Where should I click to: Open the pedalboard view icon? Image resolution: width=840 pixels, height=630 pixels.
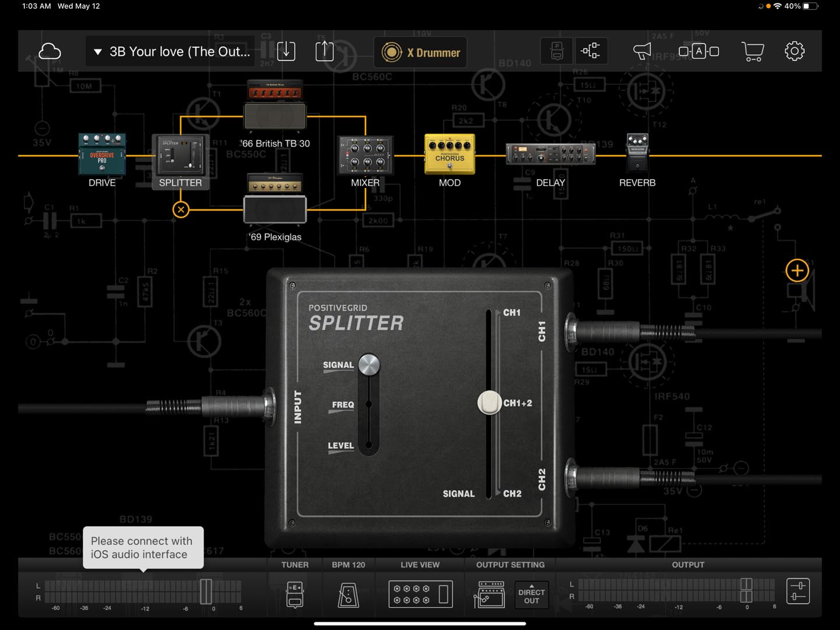(x=557, y=51)
